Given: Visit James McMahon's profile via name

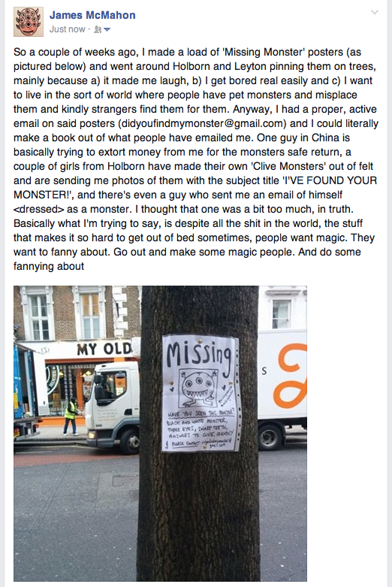Looking at the screenshot, I should 92,15.
